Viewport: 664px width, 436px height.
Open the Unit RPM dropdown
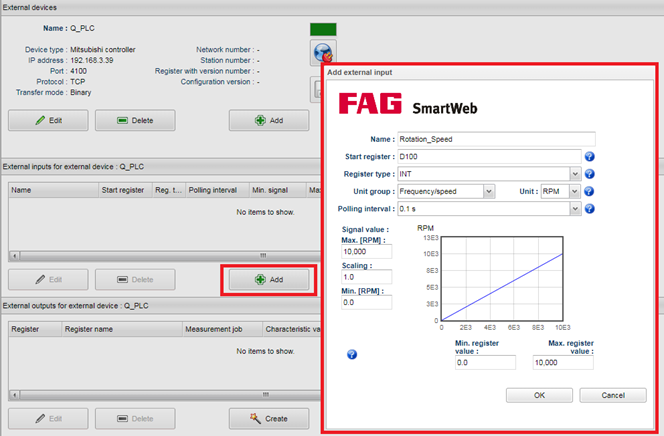574,191
